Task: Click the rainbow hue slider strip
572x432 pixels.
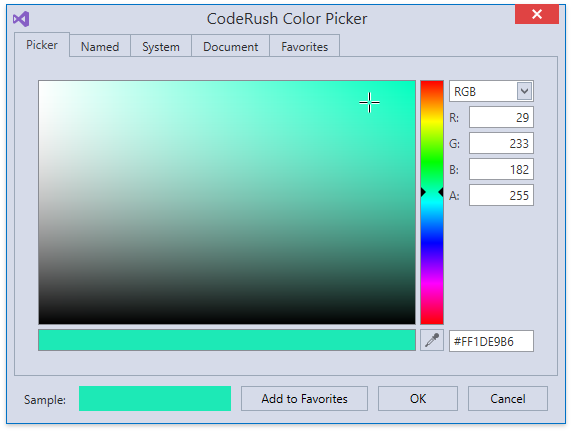Action: coord(432,202)
